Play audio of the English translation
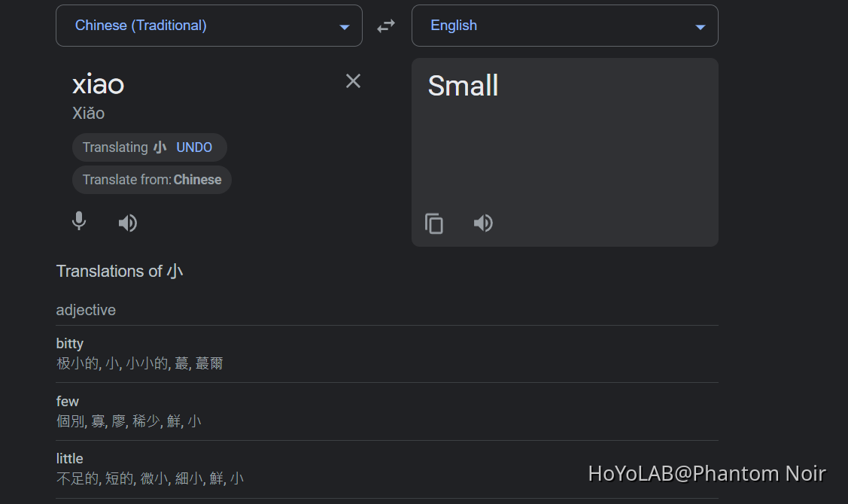This screenshot has width=848, height=504. 483,223
